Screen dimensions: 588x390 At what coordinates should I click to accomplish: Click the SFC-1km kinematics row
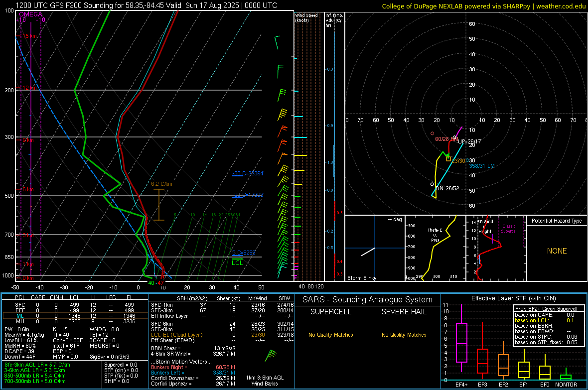[222, 305]
